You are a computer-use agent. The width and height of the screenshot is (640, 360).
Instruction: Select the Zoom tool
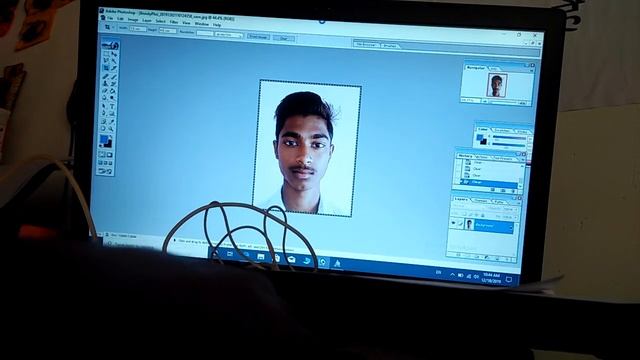pyautogui.click(x=112, y=129)
